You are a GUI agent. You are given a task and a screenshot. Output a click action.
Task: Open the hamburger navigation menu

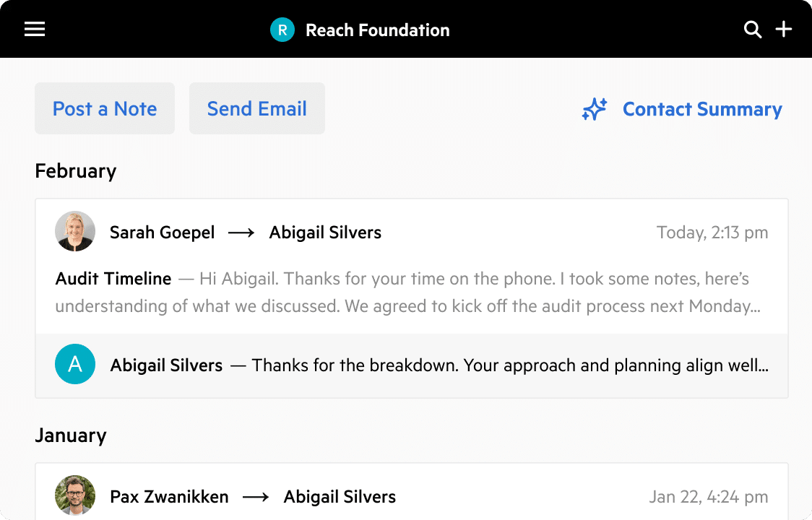34,29
